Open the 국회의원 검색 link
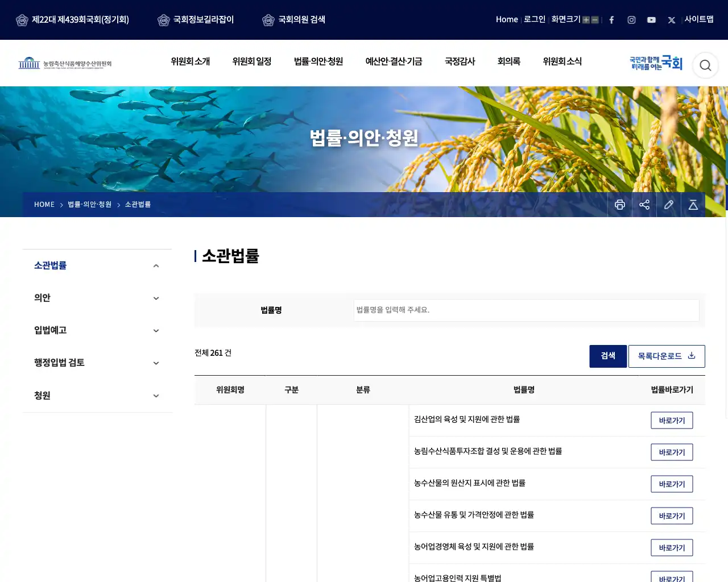Image resolution: width=728 pixels, height=582 pixels. [293, 20]
